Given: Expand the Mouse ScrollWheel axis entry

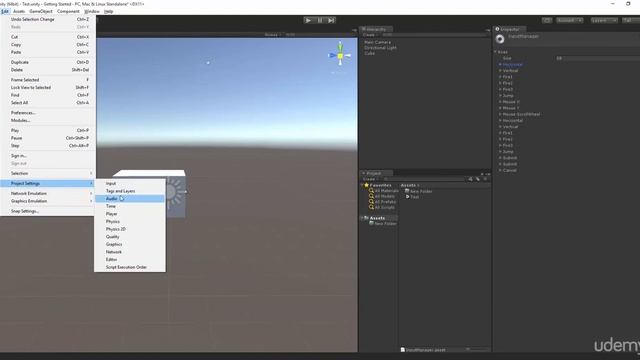Looking at the screenshot, I should pyautogui.click(x=500, y=114).
